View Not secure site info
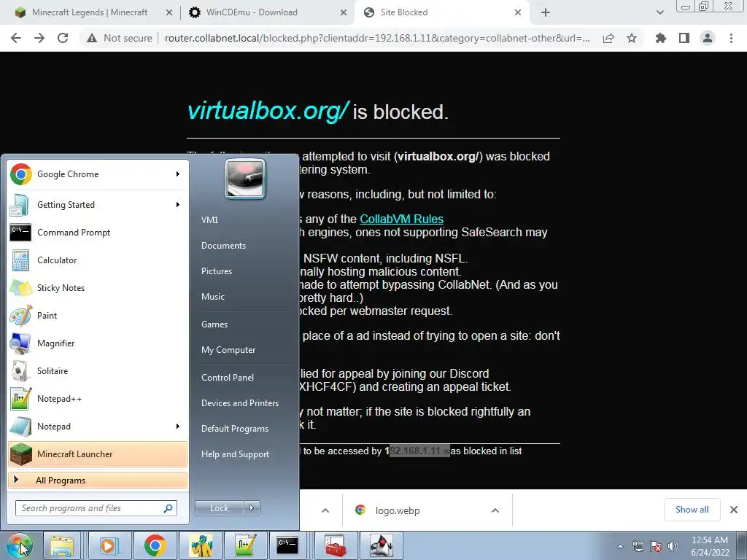Viewport: 747px width, 560px height. click(120, 38)
